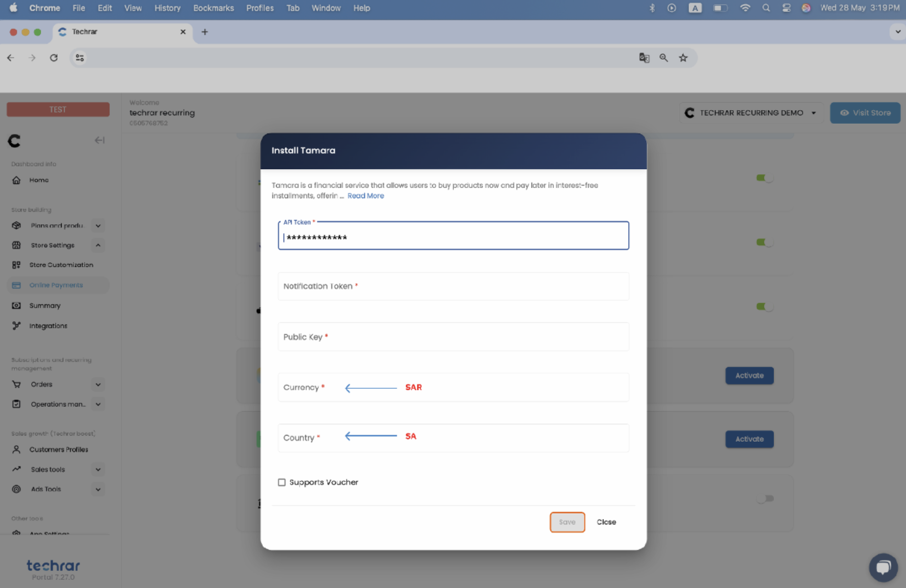The height and width of the screenshot is (588, 906).
Task: Open TECHRAR RECURRING DEMO store dropdown
Action: [x=752, y=113]
